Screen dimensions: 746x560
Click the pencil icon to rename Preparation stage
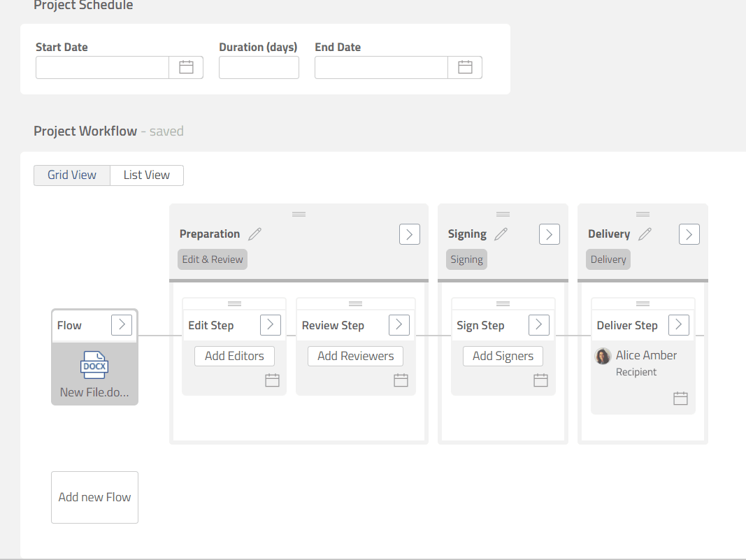point(254,234)
